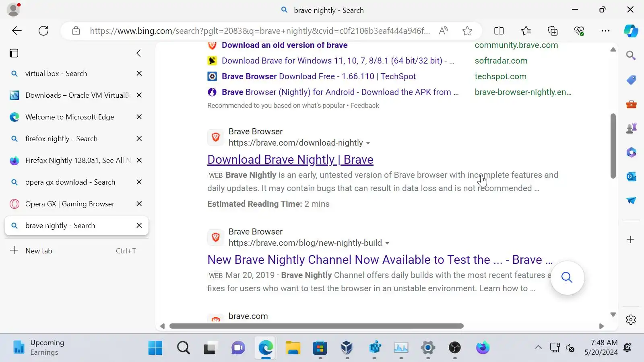644x362 pixels.
Task: Click the floating search button on page
Action: pos(567,278)
